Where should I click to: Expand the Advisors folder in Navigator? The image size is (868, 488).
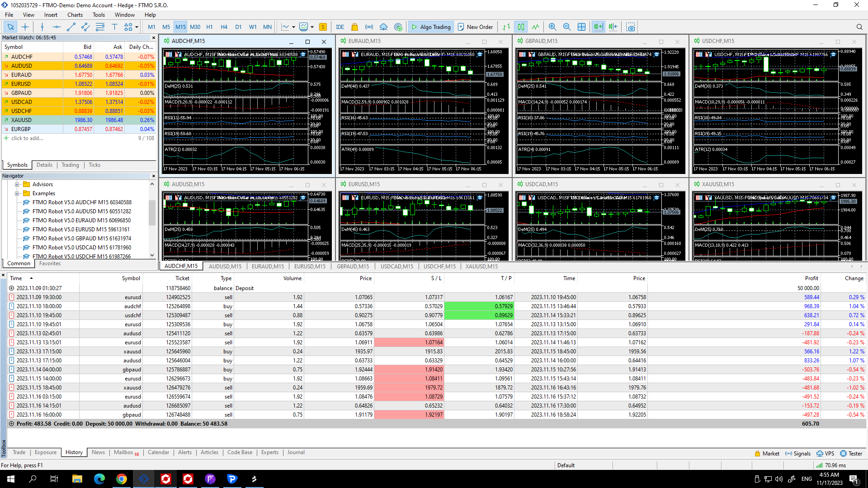coord(17,184)
